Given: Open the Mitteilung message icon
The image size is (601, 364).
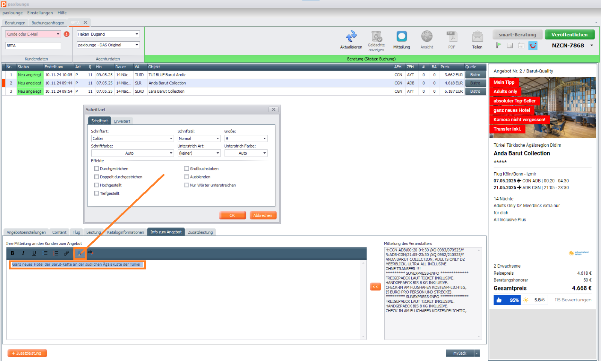Looking at the screenshot, I should (x=402, y=36).
